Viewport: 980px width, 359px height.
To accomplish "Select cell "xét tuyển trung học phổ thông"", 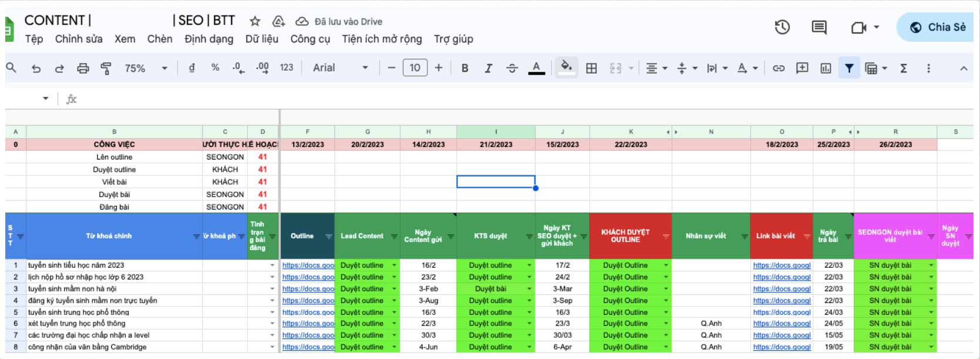I will click(x=114, y=324).
